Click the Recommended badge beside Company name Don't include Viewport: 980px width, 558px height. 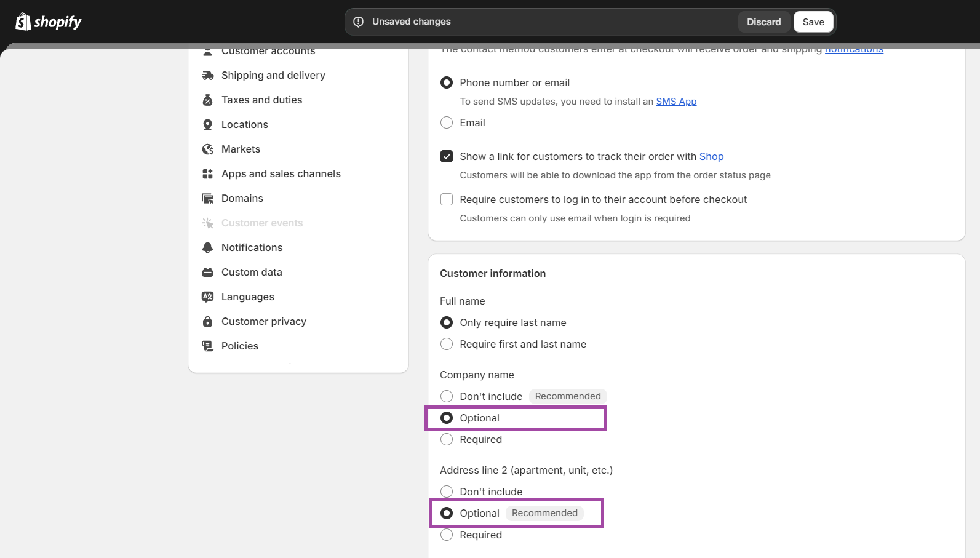(x=568, y=396)
